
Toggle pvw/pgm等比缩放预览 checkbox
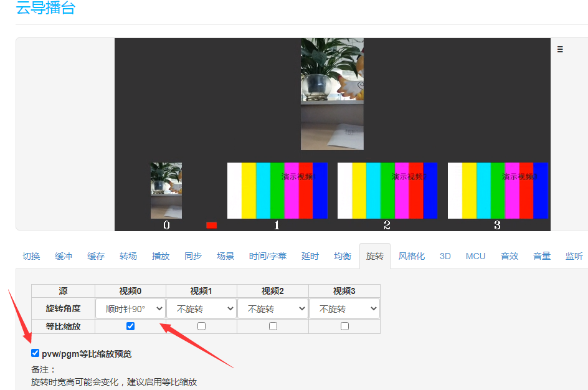(x=36, y=353)
